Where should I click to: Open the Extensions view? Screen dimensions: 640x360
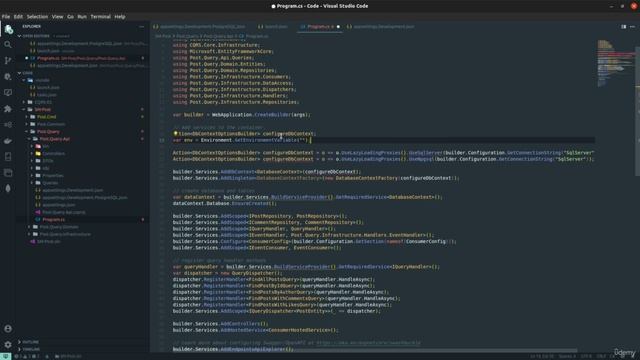[x=8, y=109]
